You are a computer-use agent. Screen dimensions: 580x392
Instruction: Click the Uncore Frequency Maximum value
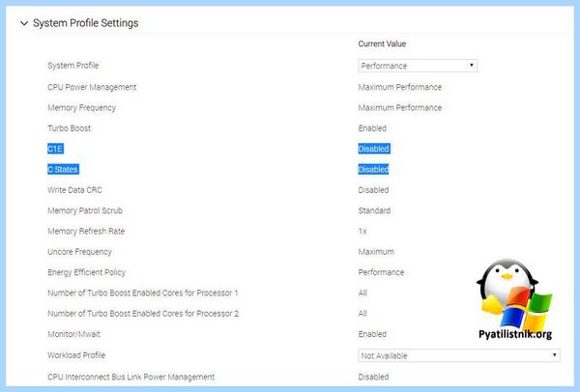[x=376, y=252]
